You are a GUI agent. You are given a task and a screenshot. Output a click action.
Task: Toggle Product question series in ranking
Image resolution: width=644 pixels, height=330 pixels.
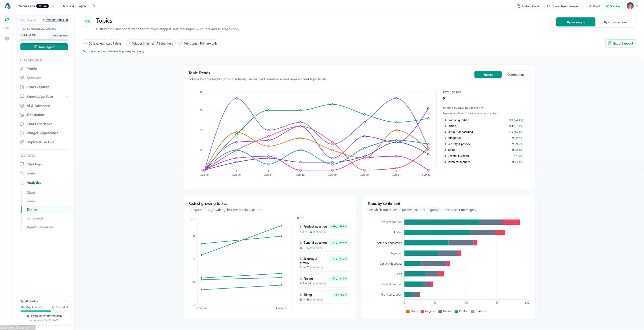(484, 120)
